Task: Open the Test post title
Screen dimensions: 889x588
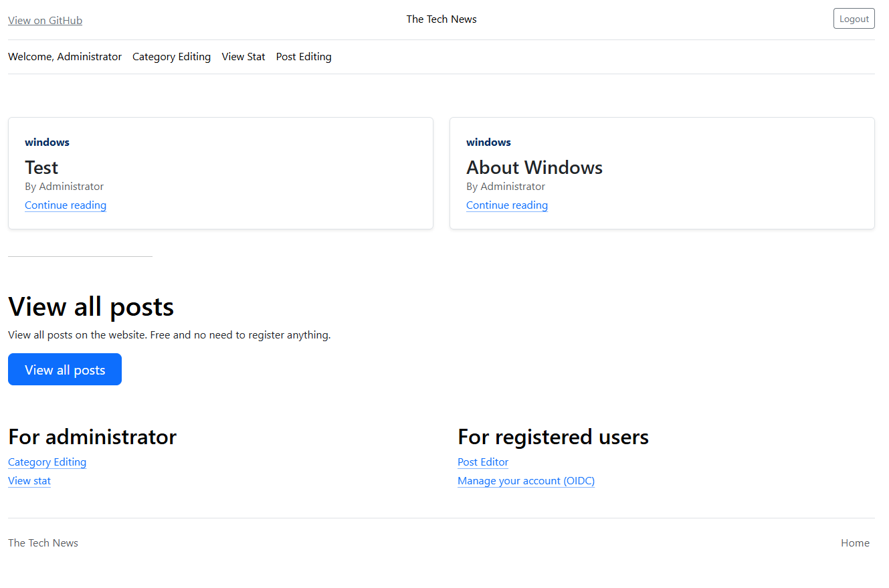Action: pos(41,167)
